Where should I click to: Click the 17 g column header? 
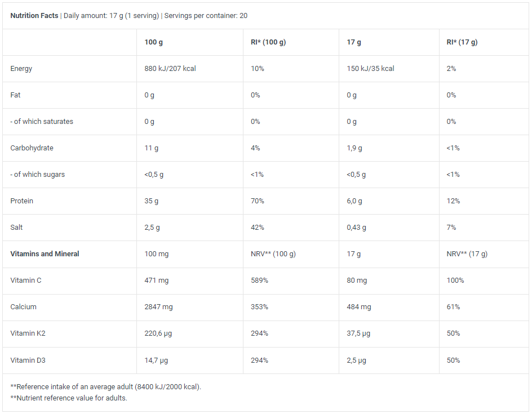(353, 42)
